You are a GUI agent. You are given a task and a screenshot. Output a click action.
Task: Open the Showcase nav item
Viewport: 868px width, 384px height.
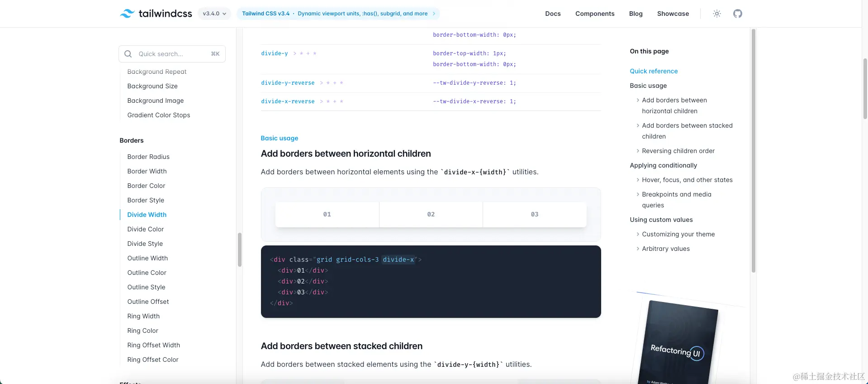673,14
